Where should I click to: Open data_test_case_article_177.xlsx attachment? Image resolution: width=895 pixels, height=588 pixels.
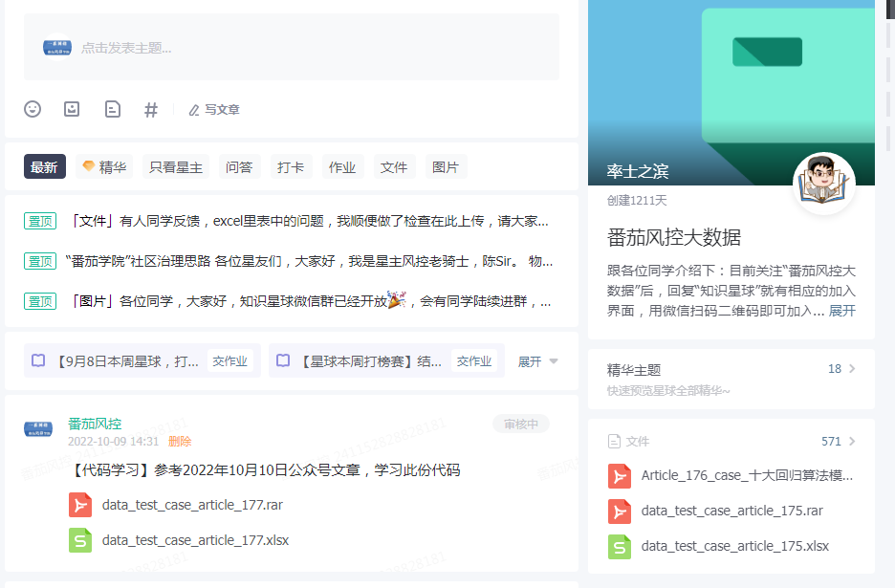[x=194, y=540]
